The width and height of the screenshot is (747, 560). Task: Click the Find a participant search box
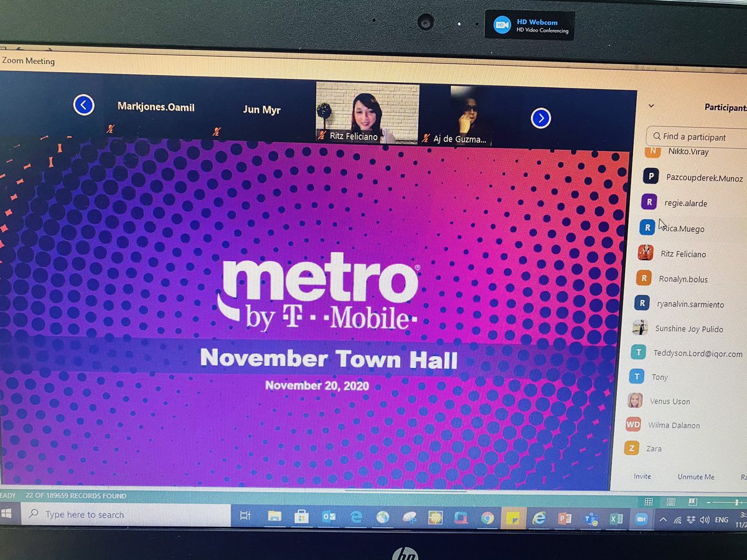696,136
